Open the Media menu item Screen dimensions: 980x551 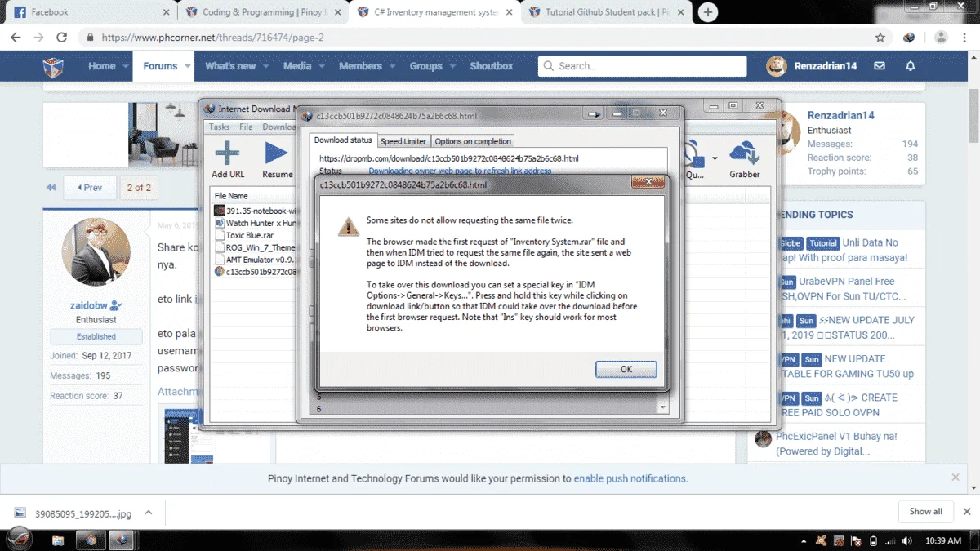[297, 66]
